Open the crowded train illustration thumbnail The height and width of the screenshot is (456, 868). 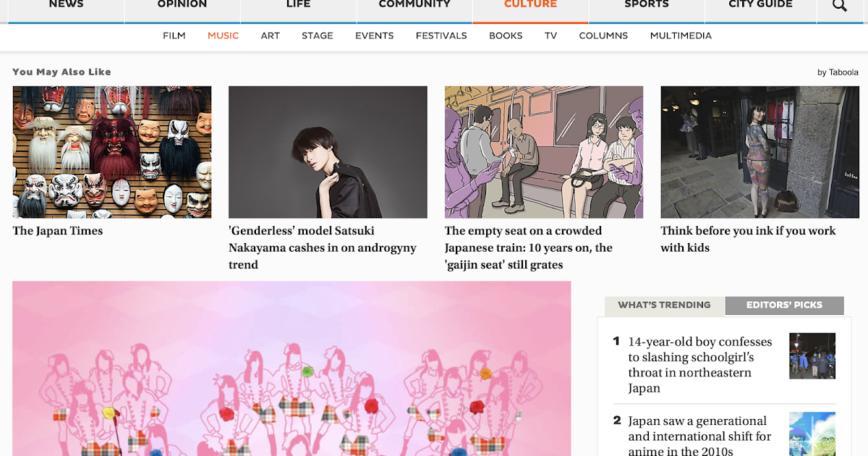544,152
